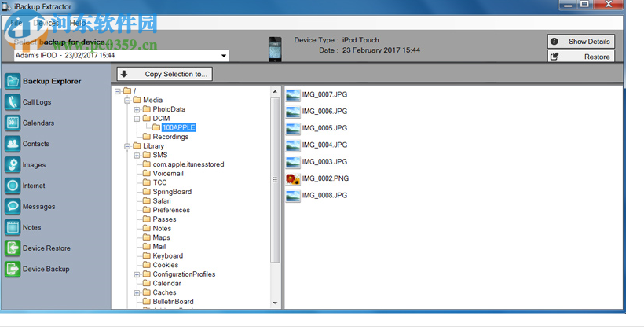Click the Safari folder icon
Image resolution: width=644 pixels, height=327 pixels.
click(147, 200)
